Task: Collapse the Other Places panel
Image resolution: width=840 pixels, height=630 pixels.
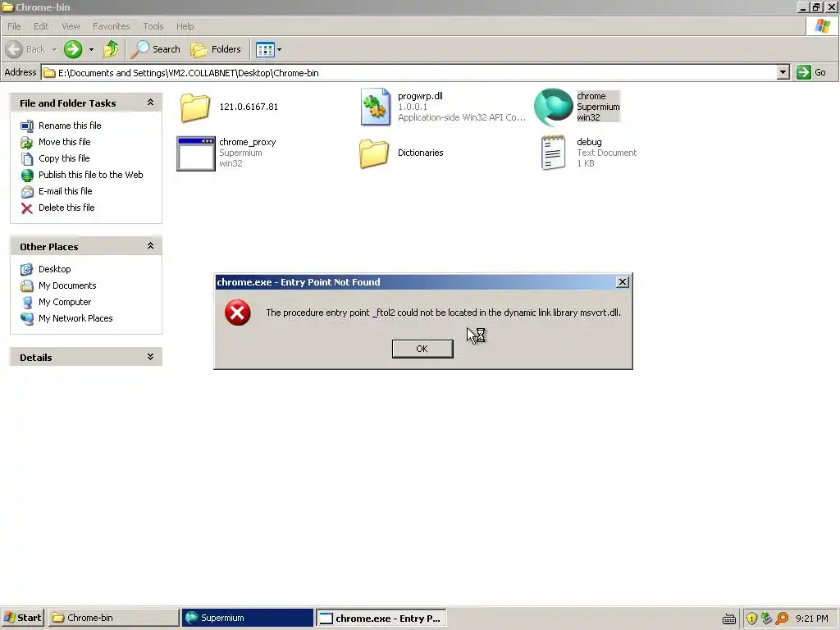Action: click(151, 246)
